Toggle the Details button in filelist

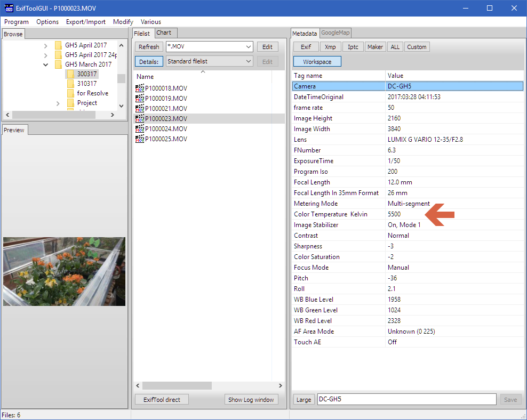pyautogui.click(x=149, y=61)
